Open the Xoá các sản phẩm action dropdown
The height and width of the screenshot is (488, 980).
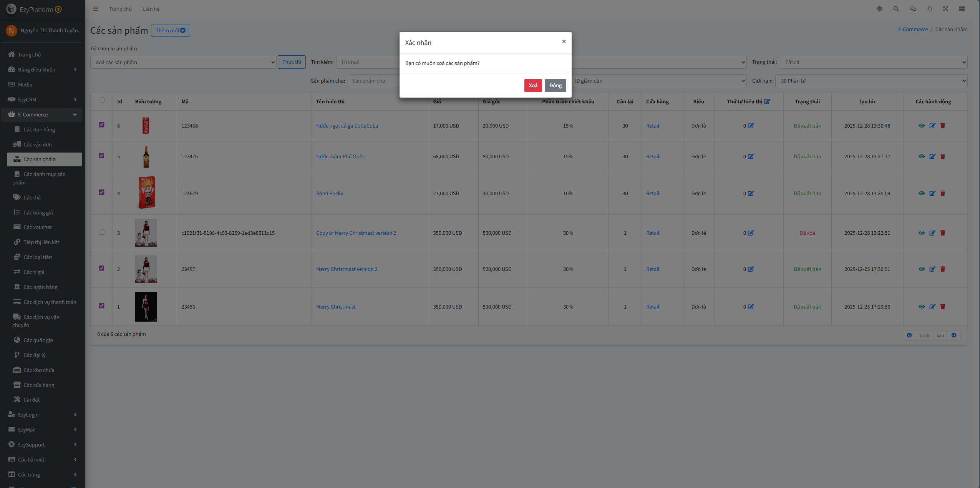(183, 62)
